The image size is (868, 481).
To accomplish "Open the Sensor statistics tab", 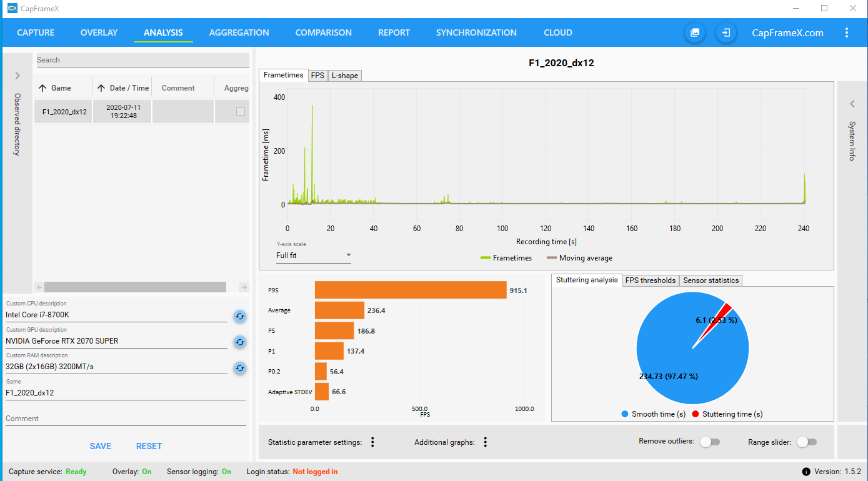I will tap(711, 280).
